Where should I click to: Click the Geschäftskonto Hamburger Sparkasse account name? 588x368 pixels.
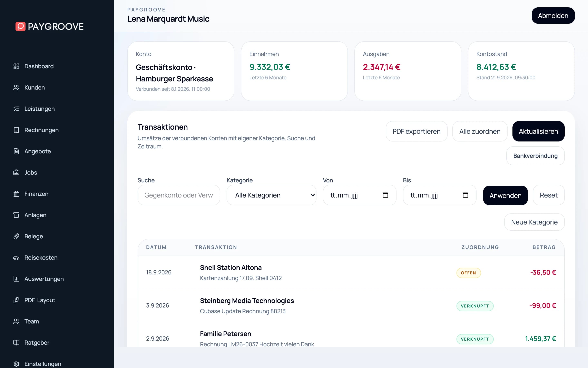[x=174, y=73]
